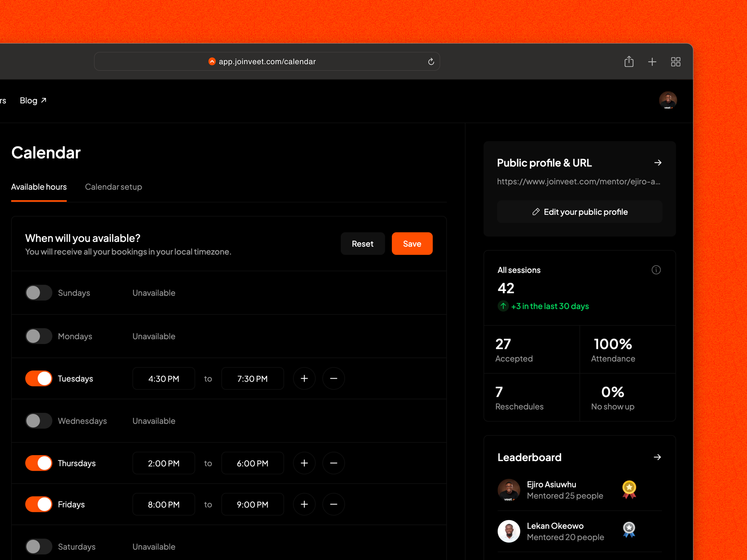
Task: Click Lekan Okeowo's leaderboard avatar
Action: [509, 531]
